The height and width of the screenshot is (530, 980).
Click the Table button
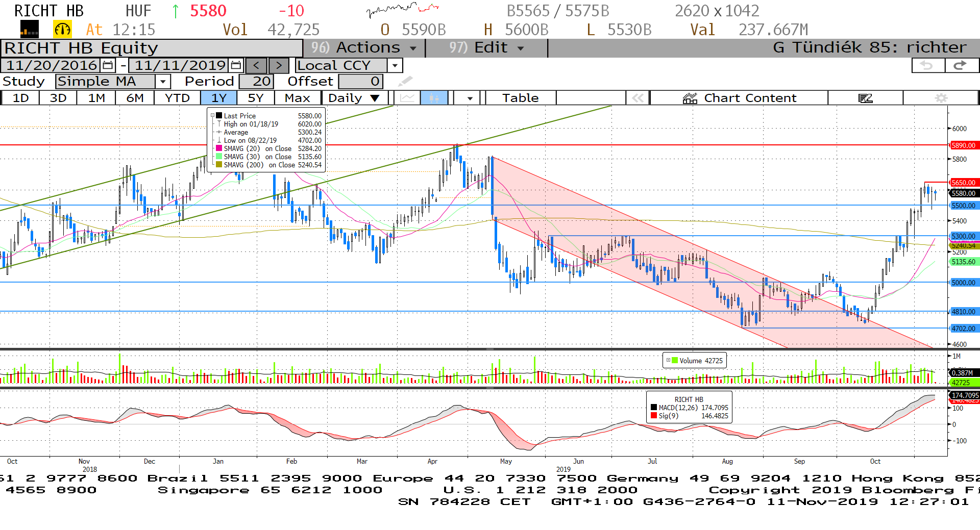click(x=520, y=98)
